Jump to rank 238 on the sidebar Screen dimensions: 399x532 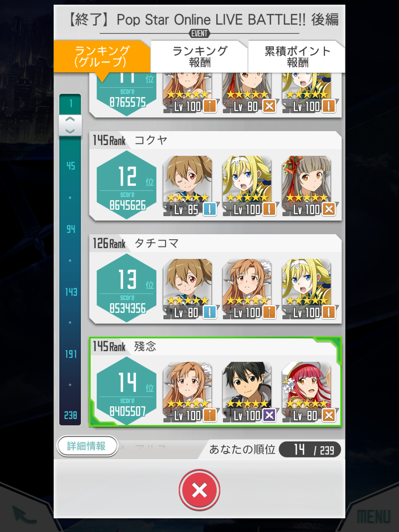coord(71,415)
